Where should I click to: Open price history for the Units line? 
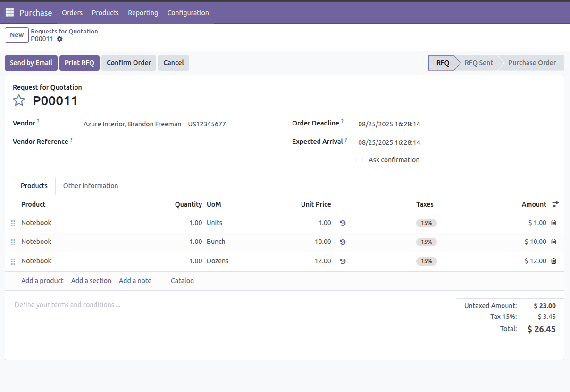(x=342, y=223)
